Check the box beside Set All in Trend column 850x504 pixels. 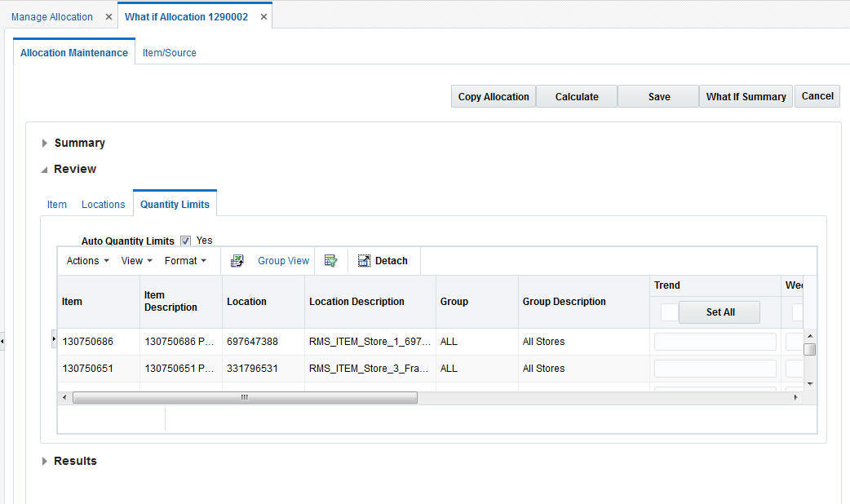tap(669, 312)
